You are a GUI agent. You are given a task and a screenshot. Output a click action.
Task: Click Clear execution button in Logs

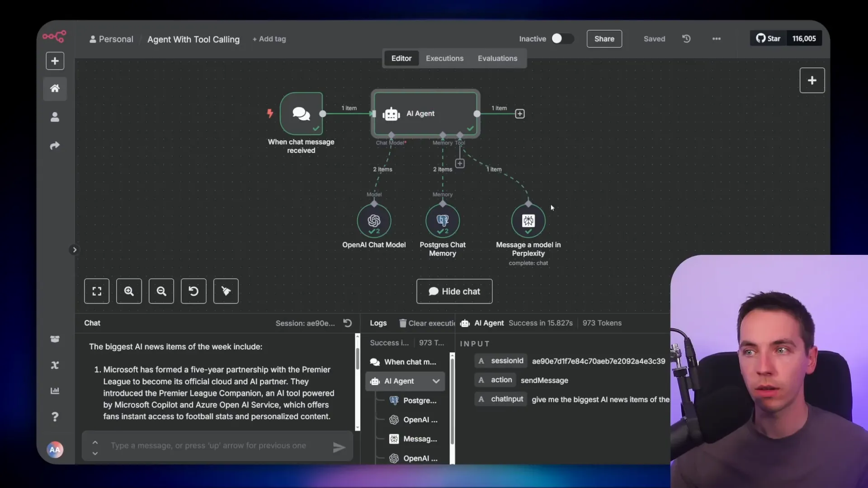coord(427,323)
